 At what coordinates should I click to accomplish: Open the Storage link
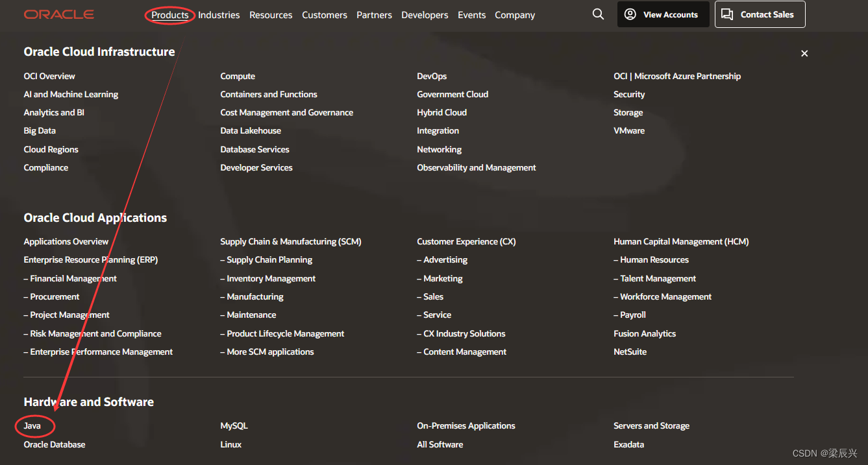point(628,112)
